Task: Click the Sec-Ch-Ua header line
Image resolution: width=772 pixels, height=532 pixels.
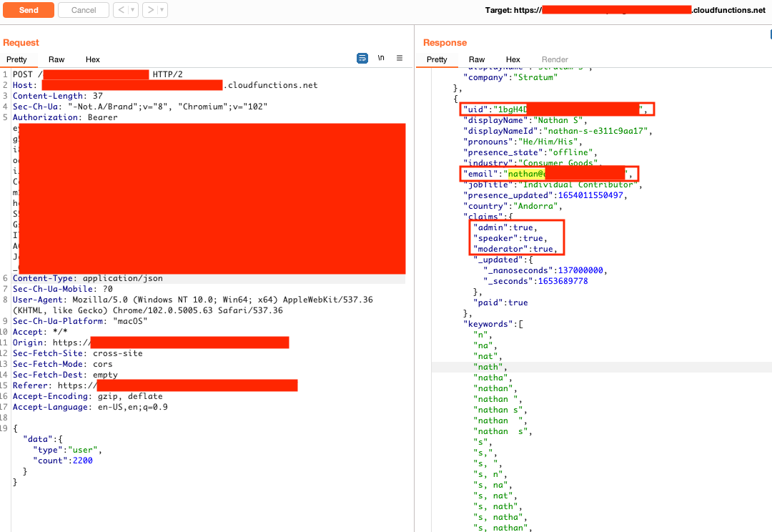Action: click(x=140, y=107)
